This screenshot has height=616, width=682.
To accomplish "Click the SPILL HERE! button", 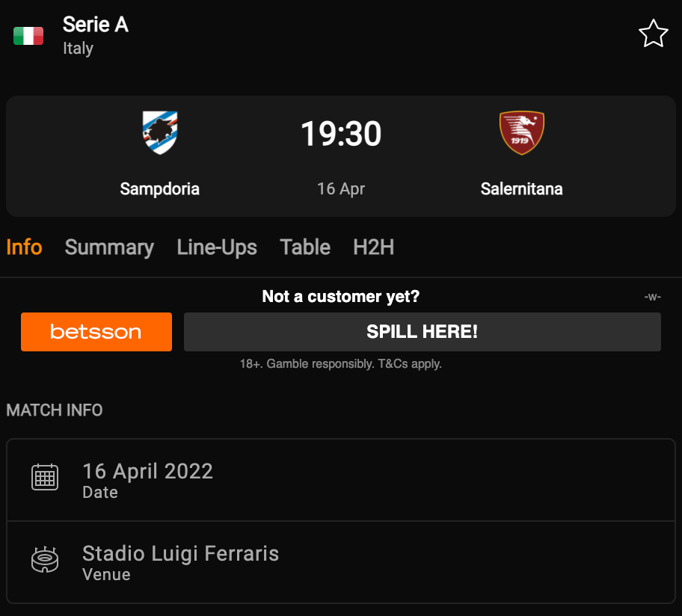I will tap(423, 332).
